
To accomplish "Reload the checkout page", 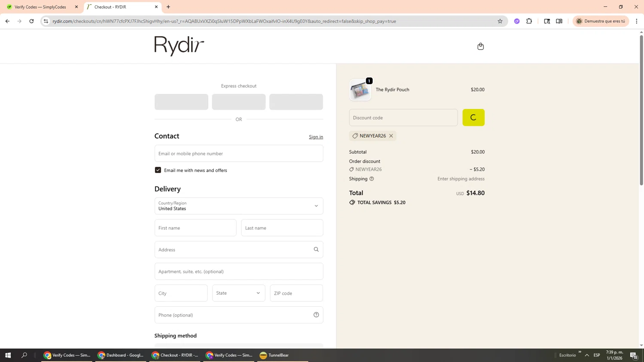I will 31,21.
